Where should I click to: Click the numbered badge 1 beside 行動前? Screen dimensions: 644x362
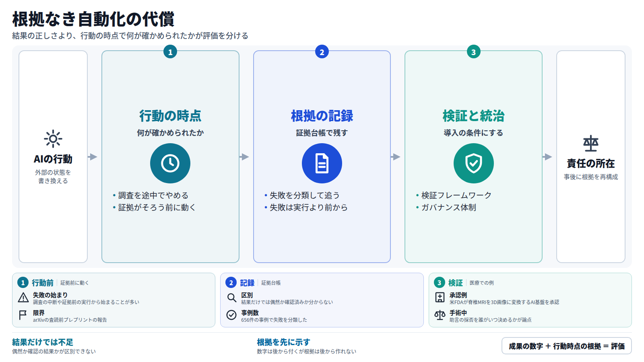tap(23, 283)
